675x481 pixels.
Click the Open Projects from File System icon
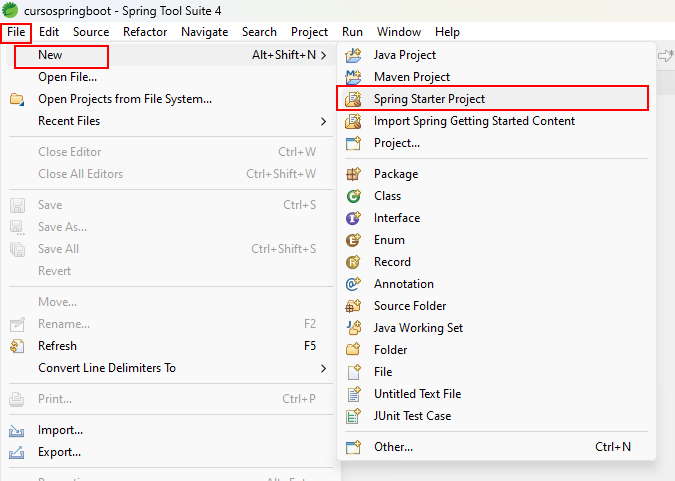pos(17,99)
